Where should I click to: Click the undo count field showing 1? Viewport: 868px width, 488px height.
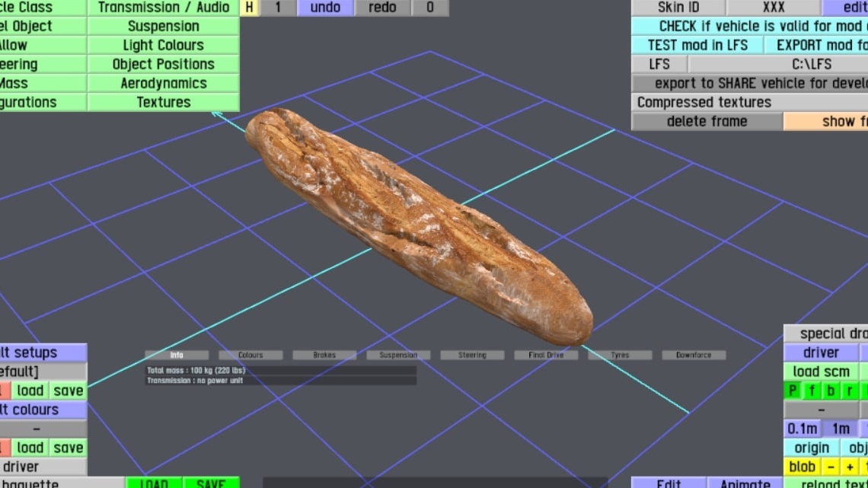pos(278,7)
